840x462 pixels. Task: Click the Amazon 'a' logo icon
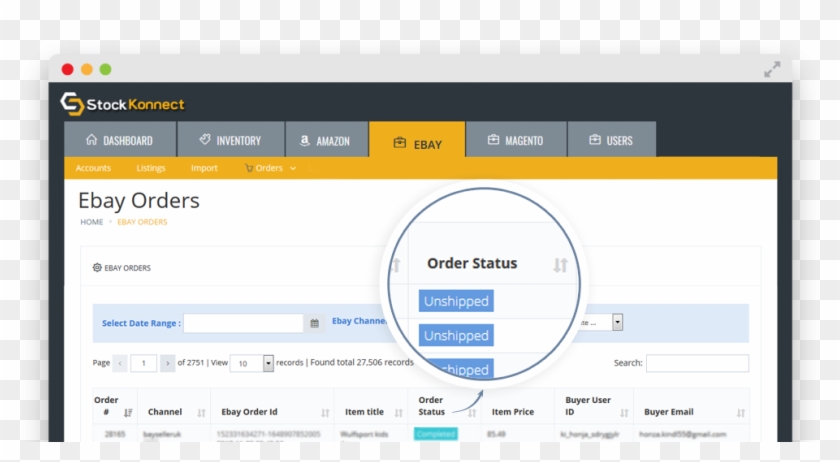(x=304, y=140)
